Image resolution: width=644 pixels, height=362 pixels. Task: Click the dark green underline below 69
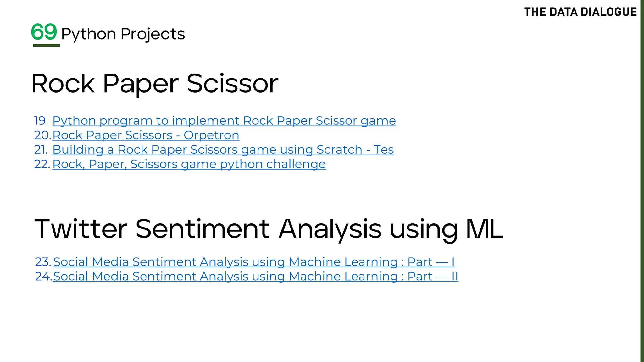pyautogui.click(x=47, y=46)
